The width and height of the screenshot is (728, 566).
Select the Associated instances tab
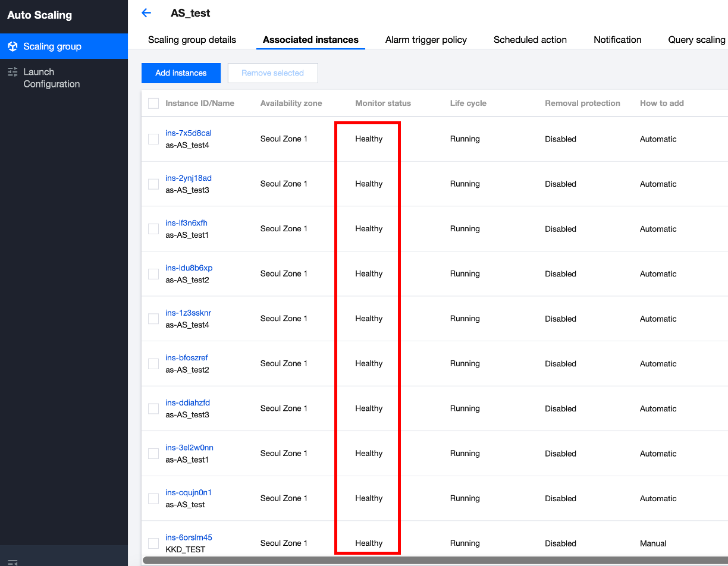click(310, 40)
